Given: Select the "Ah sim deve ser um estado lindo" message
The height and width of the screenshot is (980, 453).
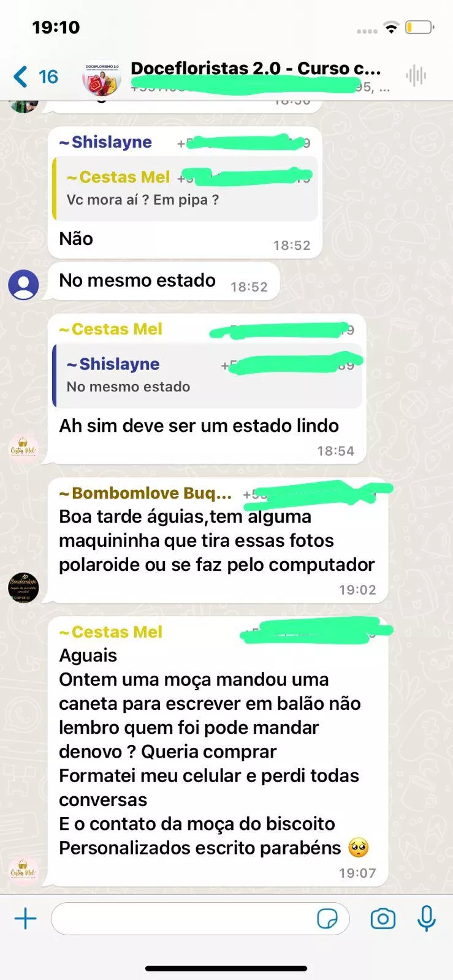Looking at the screenshot, I should point(199,426).
